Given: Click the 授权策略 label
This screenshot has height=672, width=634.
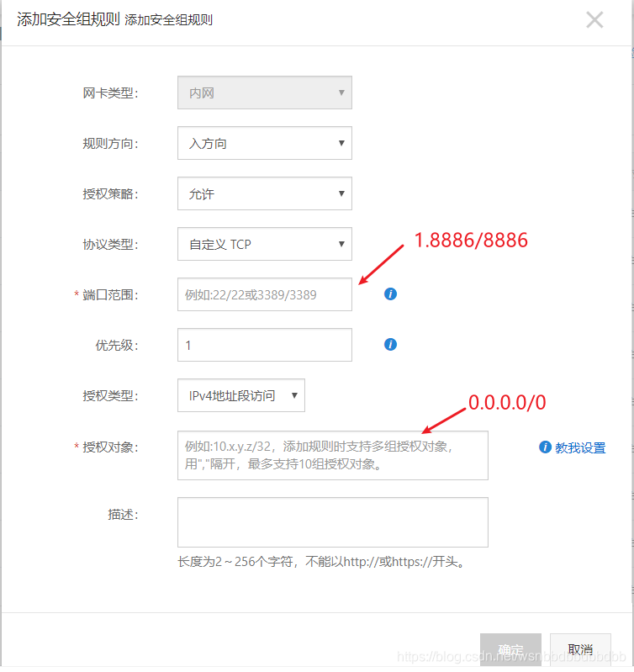Looking at the screenshot, I should (x=110, y=194).
